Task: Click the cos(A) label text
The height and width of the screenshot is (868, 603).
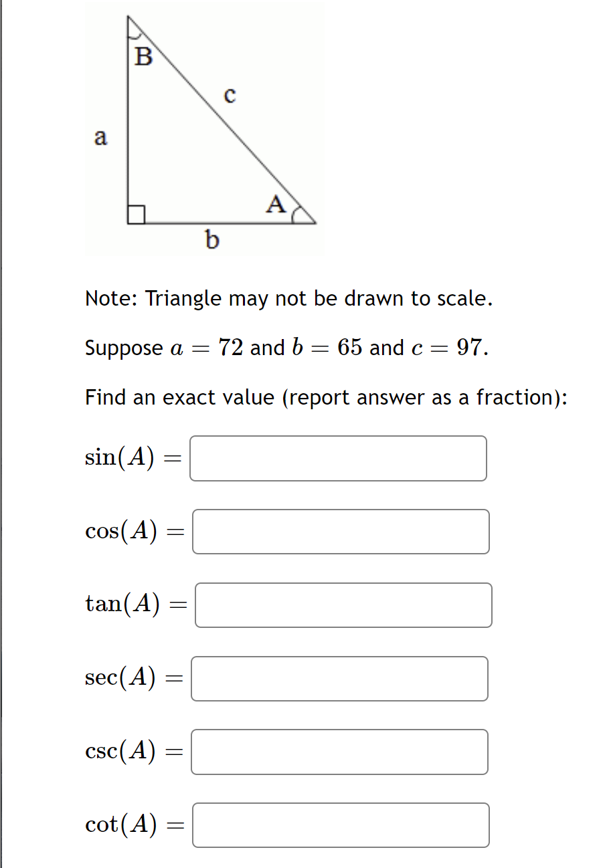Action: coord(134,532)
